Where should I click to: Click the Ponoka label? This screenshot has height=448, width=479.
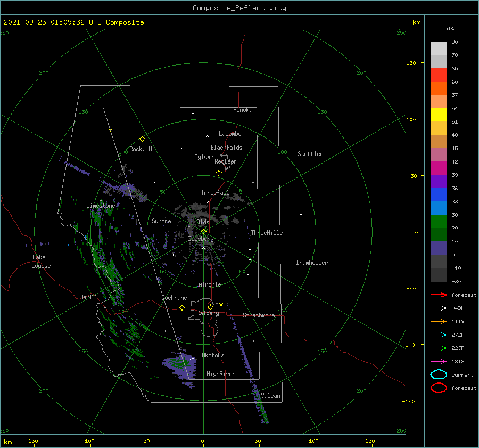[243, 110]
